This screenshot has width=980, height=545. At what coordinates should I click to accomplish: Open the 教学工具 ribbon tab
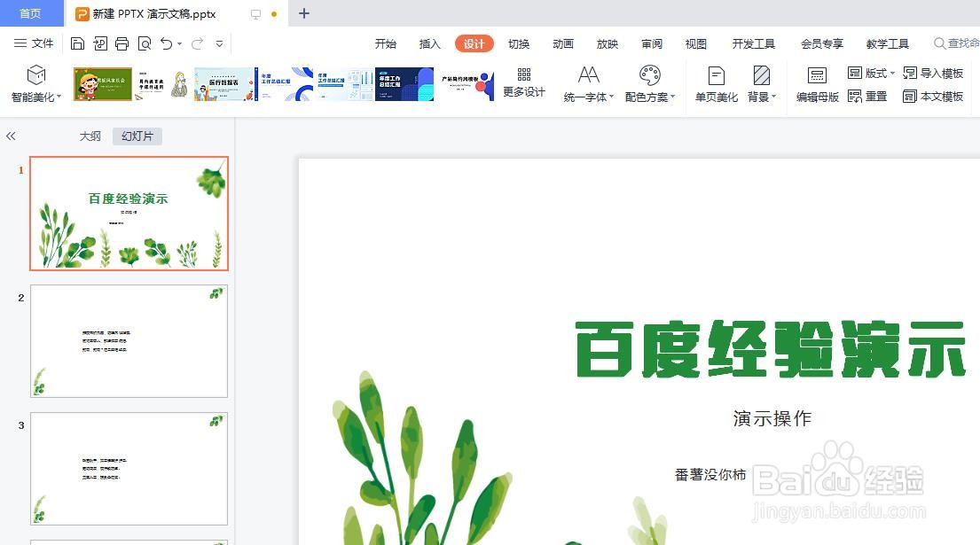pyautogui.click(x=888, y=43)
